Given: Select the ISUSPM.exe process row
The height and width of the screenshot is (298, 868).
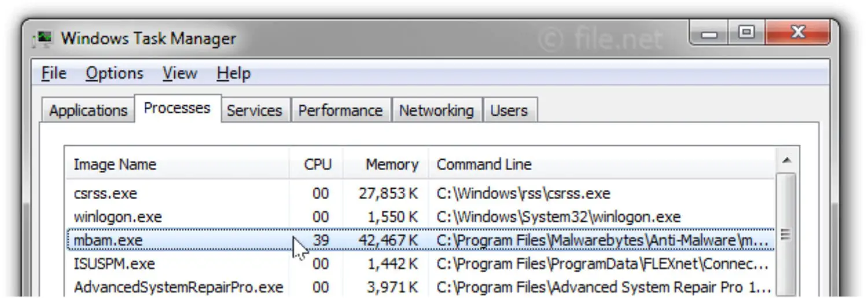Looking at the screenshot, I should (x=421, y=264).
